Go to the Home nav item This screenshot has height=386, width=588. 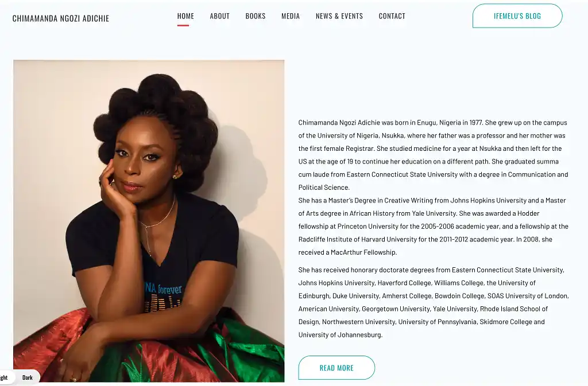(185, 16)
